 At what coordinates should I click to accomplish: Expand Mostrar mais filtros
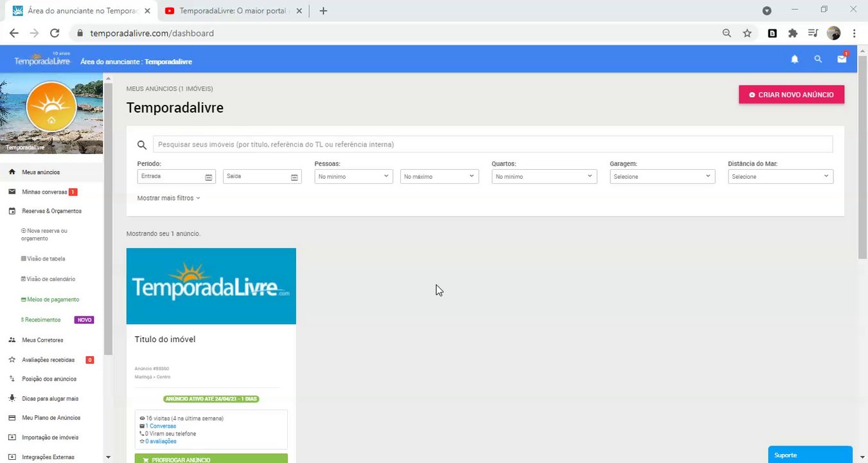(169, 198)
